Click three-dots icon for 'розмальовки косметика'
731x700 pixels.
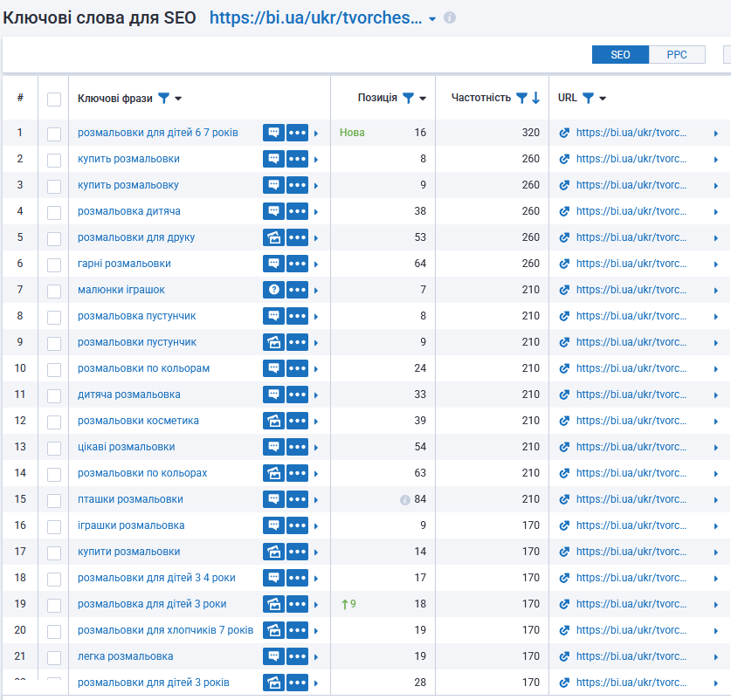pyautogui.click(x=298, y=421)
